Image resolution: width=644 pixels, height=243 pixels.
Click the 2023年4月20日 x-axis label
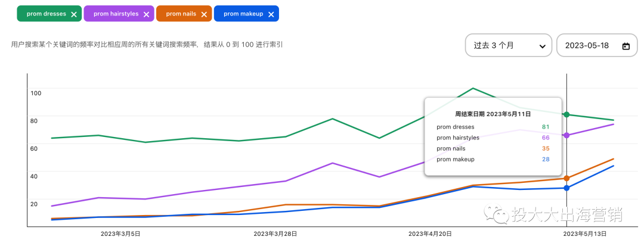pyautogui.click(x=429, y=234)
